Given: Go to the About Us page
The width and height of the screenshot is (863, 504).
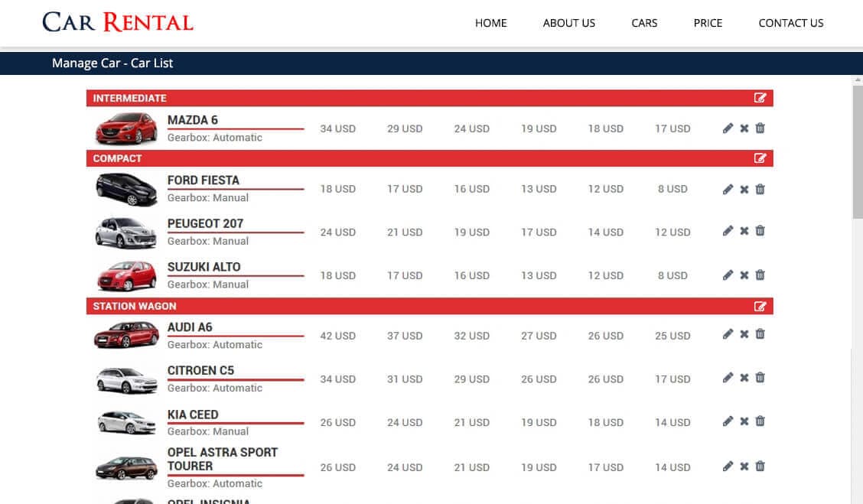Looking at the screenshot, I should pos(568,23).
